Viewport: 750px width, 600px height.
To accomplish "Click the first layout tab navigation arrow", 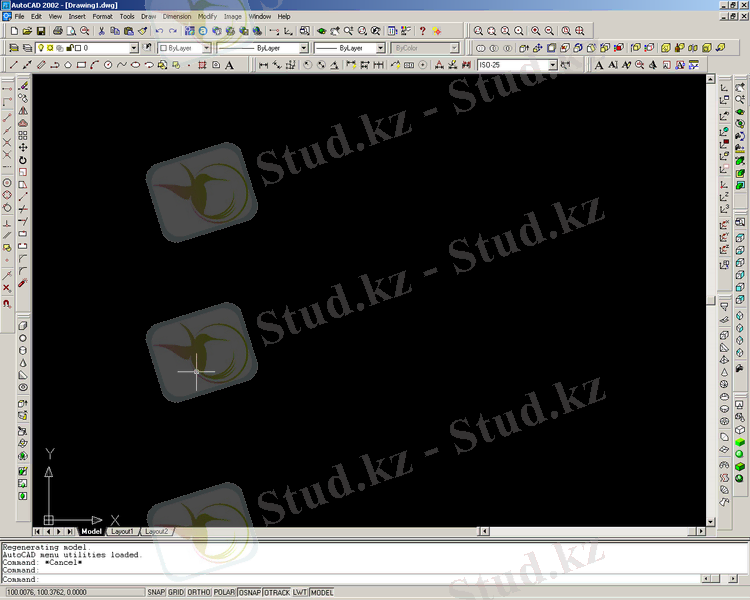I will point(37,532).
